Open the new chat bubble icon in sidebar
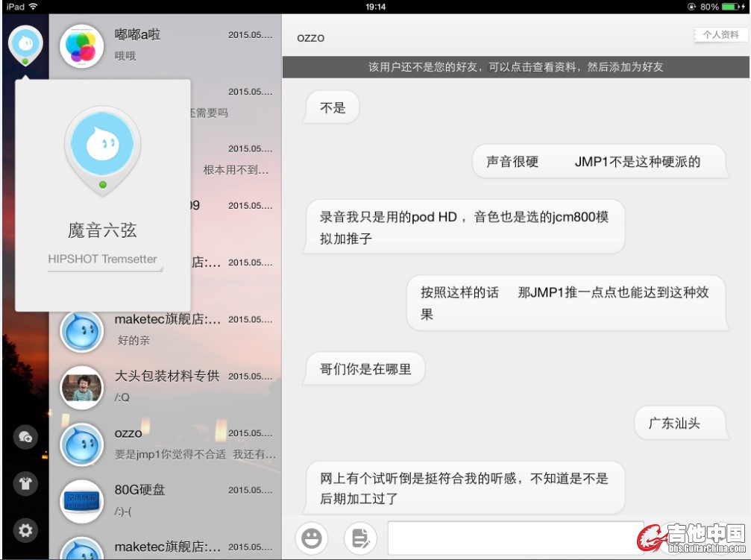The image size is (751, 560). click(25, 437)
